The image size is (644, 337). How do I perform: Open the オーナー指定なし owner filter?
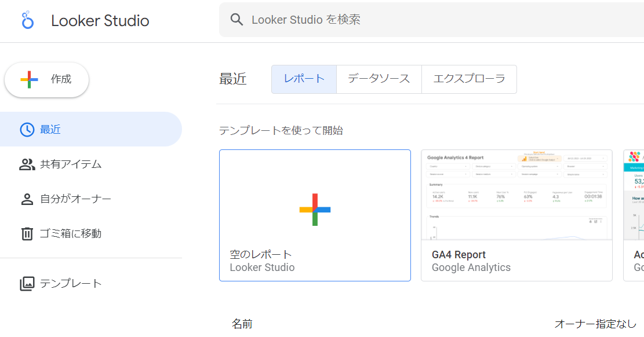[x=595, y=324]
